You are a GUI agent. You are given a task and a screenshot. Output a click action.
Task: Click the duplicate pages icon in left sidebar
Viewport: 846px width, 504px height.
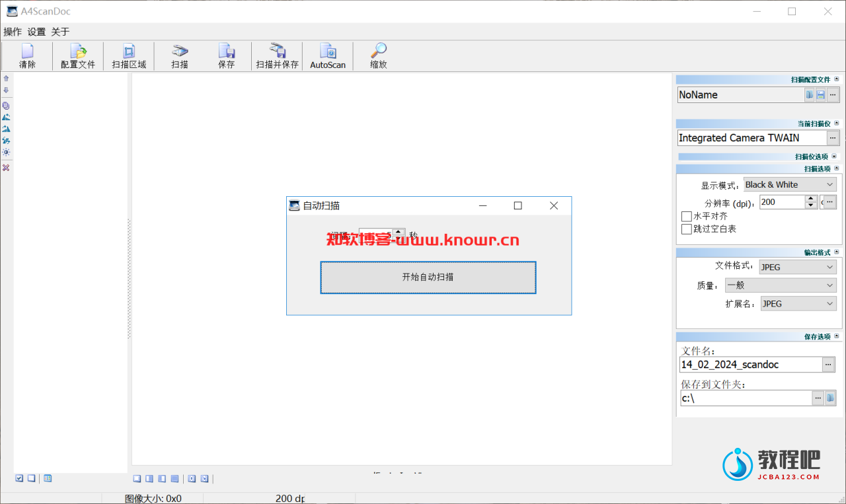(x=6, y=106)
